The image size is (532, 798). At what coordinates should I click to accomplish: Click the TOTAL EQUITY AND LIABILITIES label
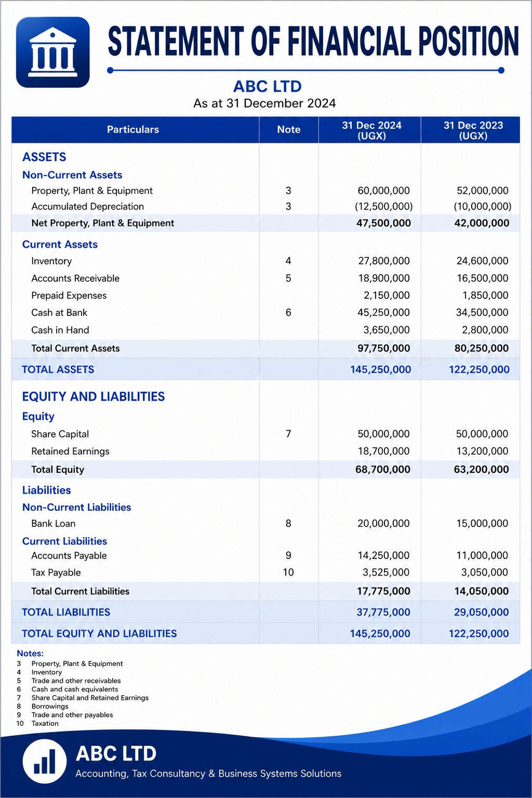point(99,634)
